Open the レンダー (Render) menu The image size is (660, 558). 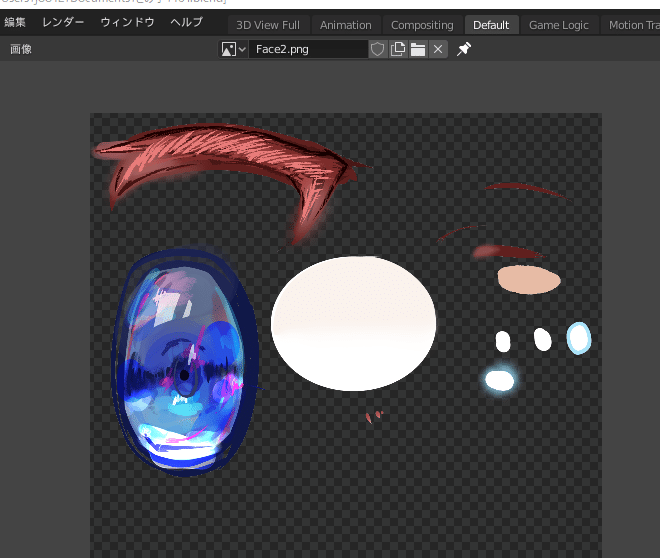point(63,22)
